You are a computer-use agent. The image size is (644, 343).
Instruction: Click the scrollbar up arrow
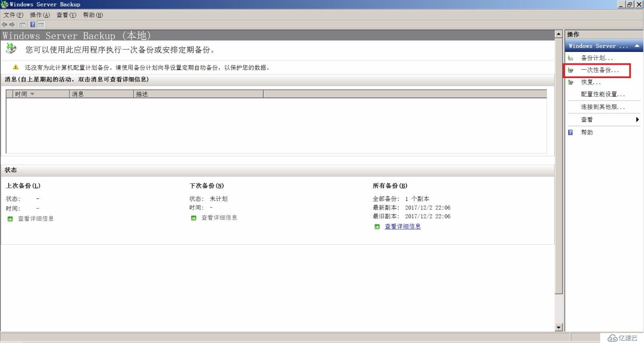point(559,34)
